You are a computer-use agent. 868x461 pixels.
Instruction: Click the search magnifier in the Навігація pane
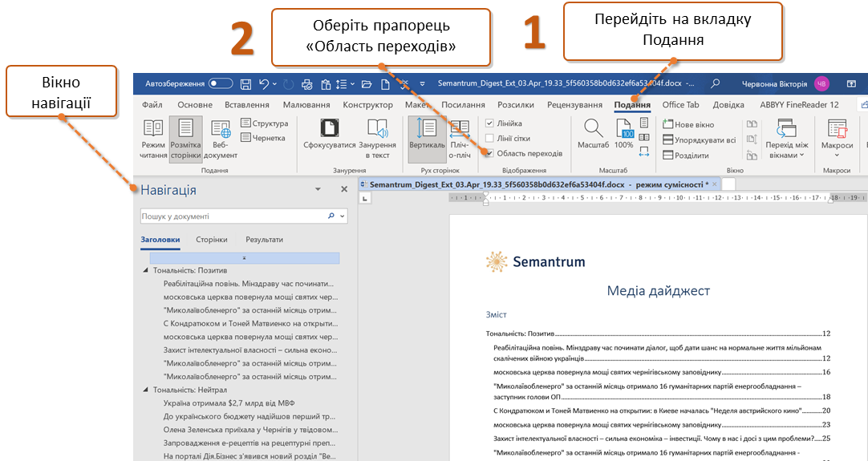(x=331, y=216)
